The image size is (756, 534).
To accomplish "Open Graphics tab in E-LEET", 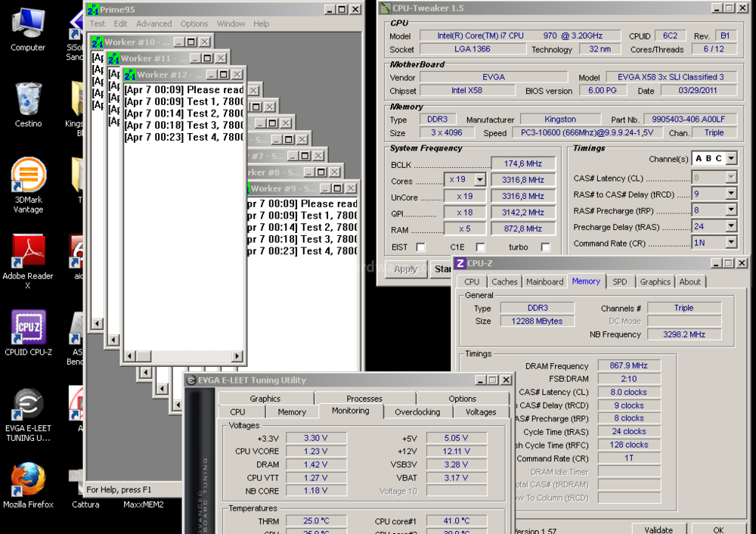I will [265, 399].
